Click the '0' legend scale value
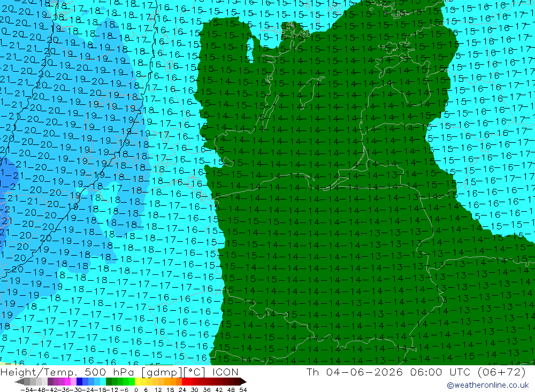Screen dimensions: 535x392 coord(136,390)
